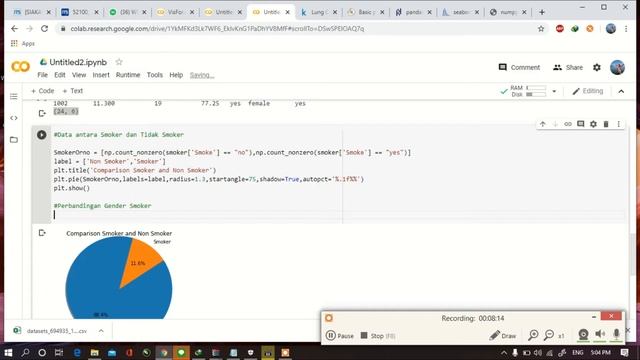Click the browser address bar URL

(217, 29)
